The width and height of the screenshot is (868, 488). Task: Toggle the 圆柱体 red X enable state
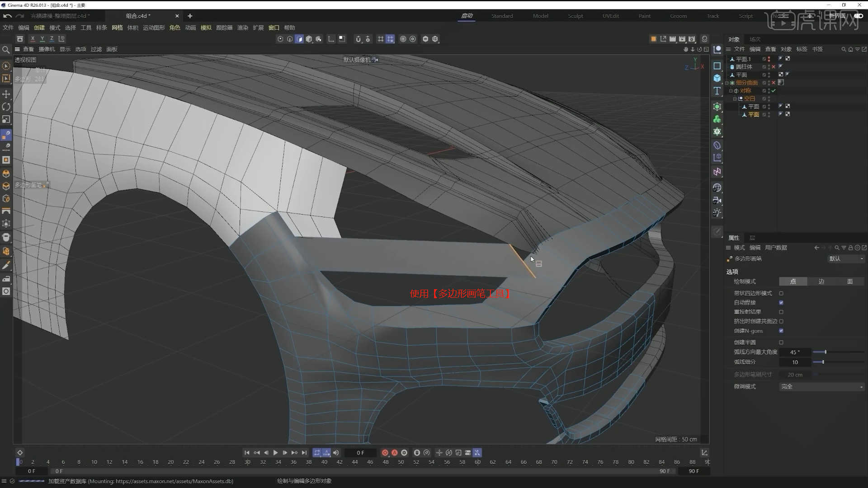774,67
